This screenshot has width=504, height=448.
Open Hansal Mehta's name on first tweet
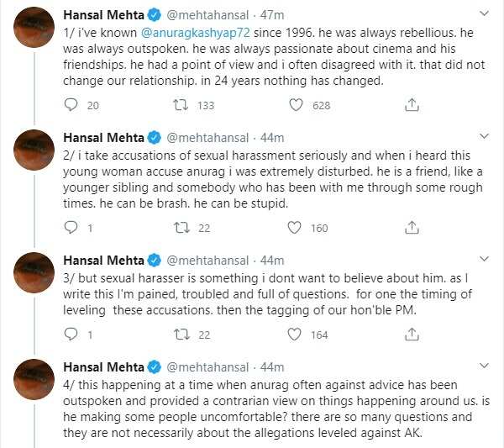pos(104,15)
